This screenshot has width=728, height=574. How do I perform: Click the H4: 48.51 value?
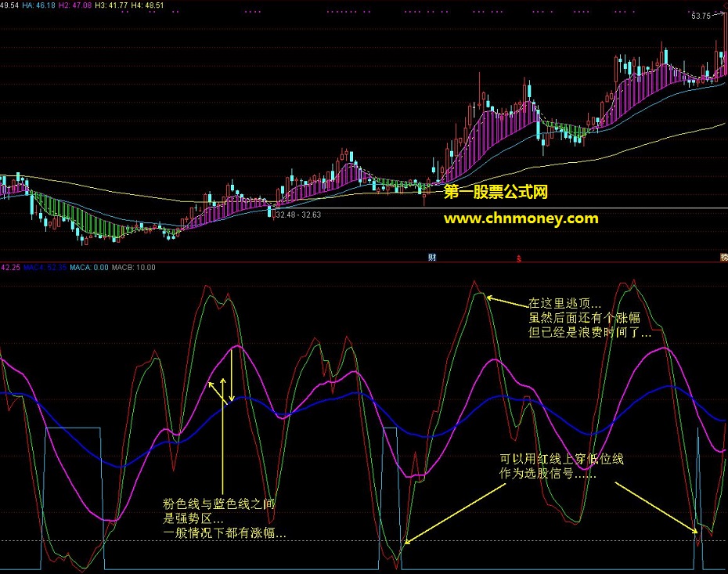[x=147, y=5]
